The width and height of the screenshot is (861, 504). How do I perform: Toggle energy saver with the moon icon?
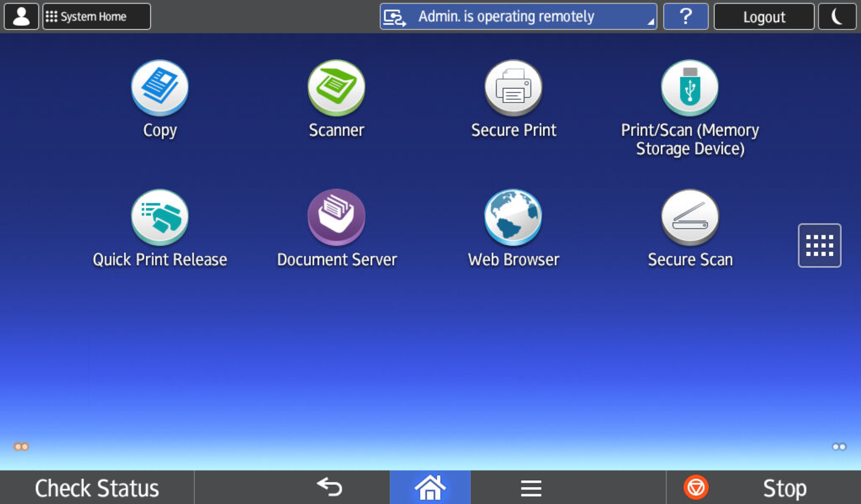coord(837,16)
